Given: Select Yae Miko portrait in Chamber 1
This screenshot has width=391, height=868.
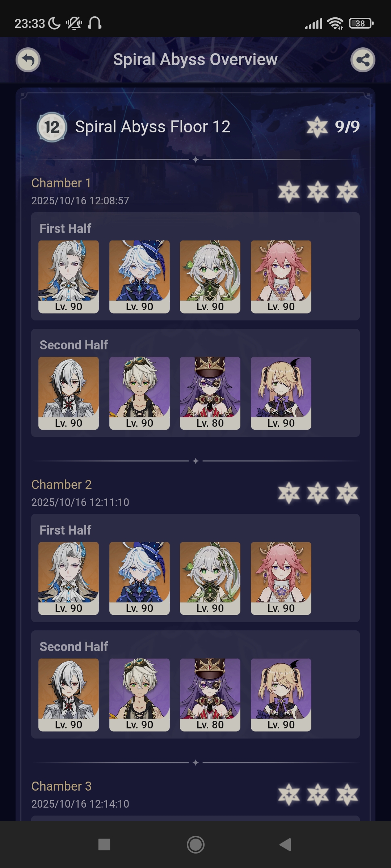Looking at the screenshot, I should click(x=281, y=277).
